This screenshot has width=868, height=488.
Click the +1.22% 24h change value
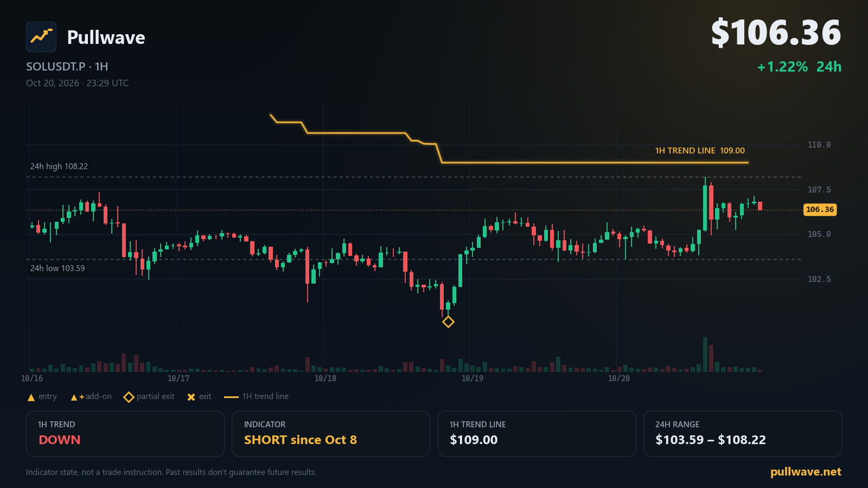[799, 67]
